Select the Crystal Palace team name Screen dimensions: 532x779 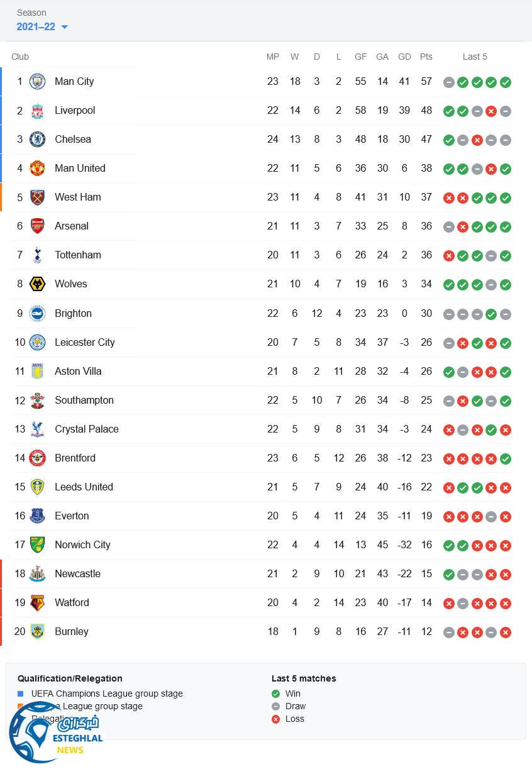pos(86,429)
